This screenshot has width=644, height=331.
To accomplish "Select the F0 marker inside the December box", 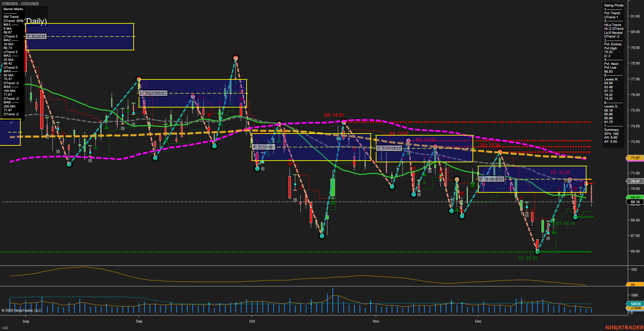I will click(x=567, y=181).
